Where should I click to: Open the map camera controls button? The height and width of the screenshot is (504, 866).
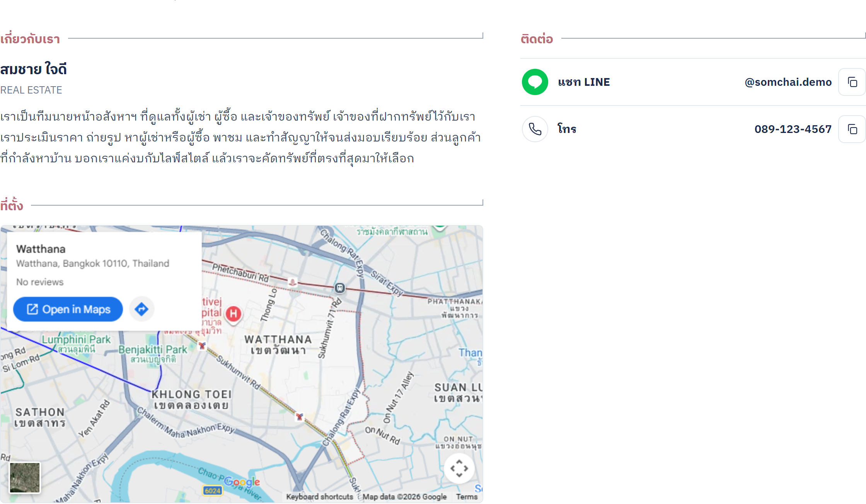[x=459, y=468]
